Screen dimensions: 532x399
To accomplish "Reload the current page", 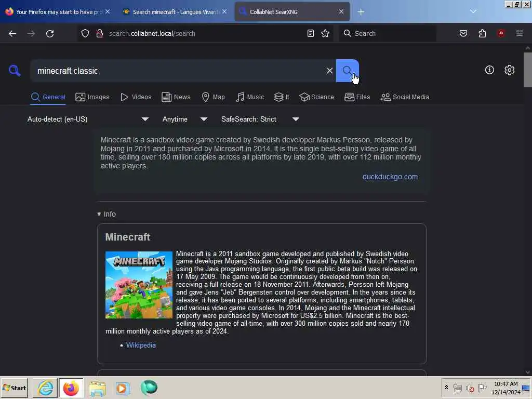I will (50, 33).
